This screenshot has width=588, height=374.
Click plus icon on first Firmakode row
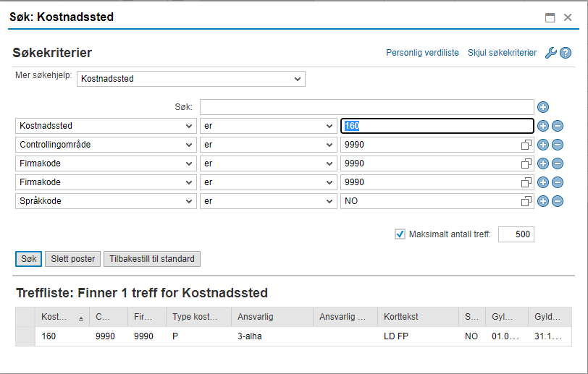tap(543, 163)
